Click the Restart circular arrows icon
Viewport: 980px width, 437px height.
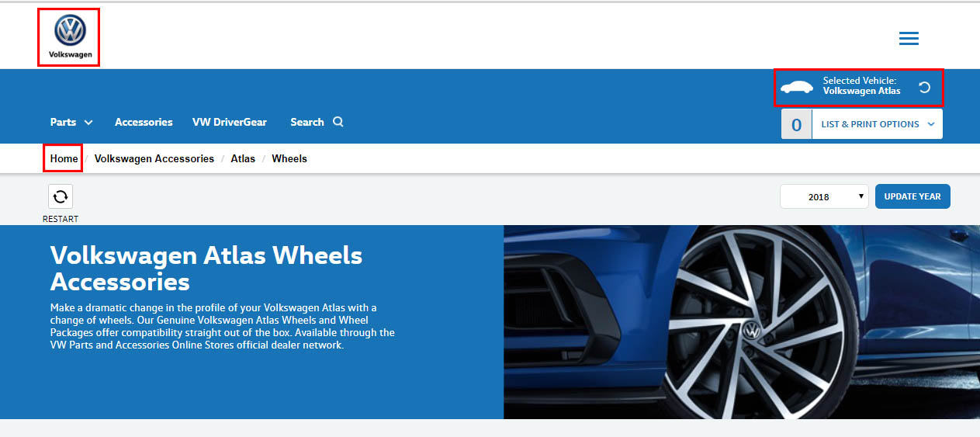coord(61,196)
